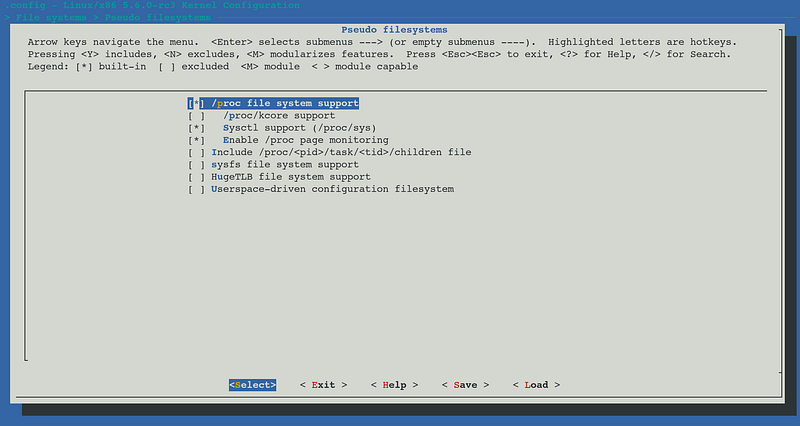This screenshot has width=800, height=426.
Task: Enable the sysfs file system support checkbox
Action: [x=196, y=165]
